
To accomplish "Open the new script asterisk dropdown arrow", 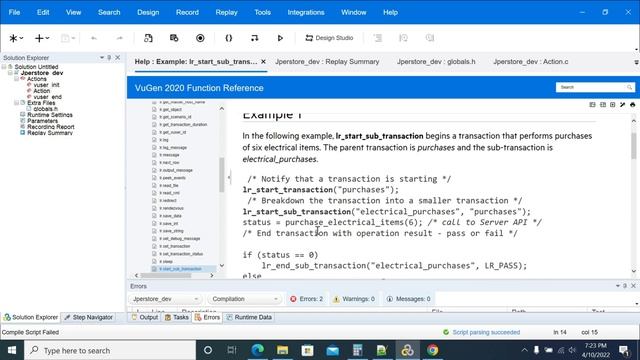I will [x=21, y=38].
